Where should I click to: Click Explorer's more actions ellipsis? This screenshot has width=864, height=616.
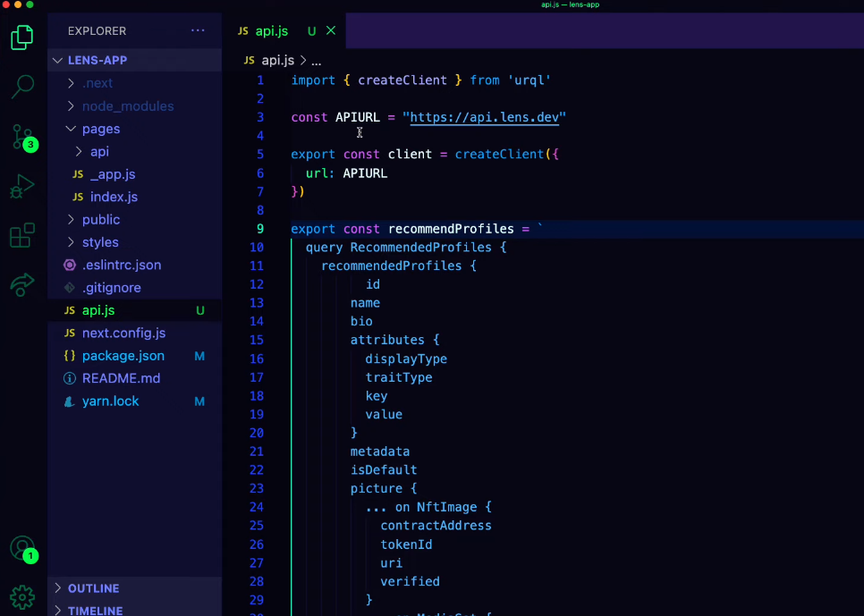pos(198,30)
